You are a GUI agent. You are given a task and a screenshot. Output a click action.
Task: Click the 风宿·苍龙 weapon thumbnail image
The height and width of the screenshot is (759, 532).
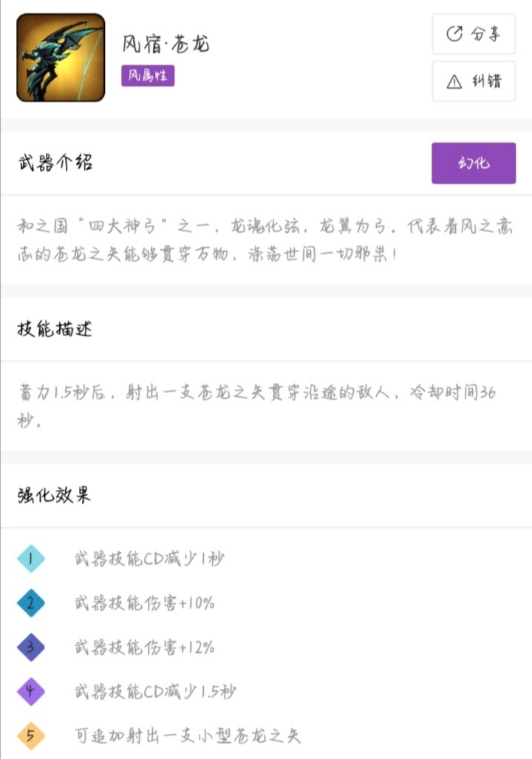click(61, 58)
